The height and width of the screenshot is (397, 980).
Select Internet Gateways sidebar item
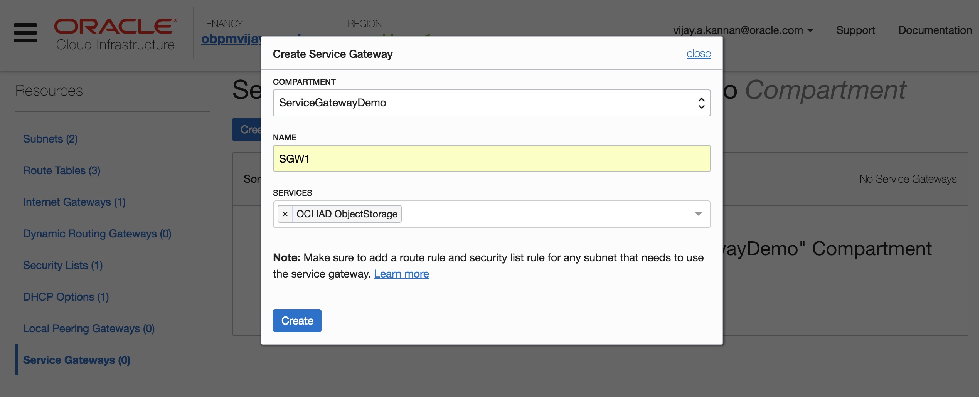pyautogui.click(x=74, y=202)
